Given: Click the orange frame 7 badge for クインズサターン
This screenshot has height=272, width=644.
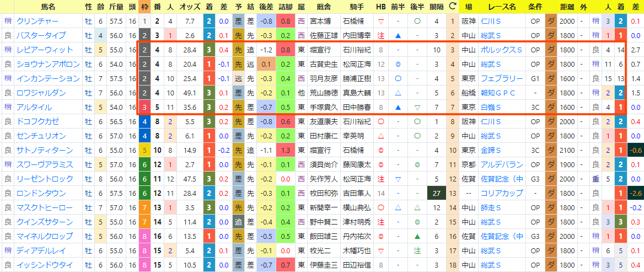Looking at the screenshot, I should click(x=144, y=222).
